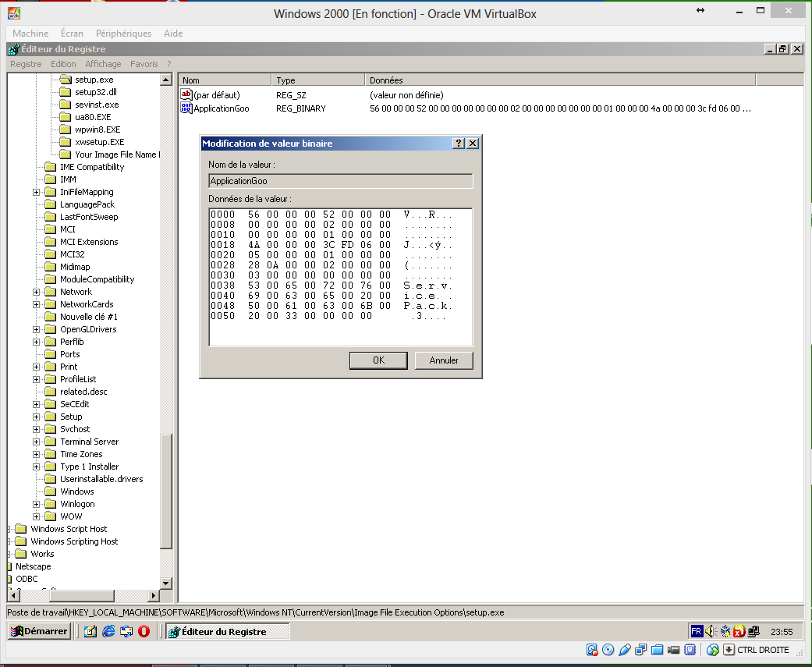Select the sevinst.exe key
Screen dimensions: 812x667
[97, 105]
